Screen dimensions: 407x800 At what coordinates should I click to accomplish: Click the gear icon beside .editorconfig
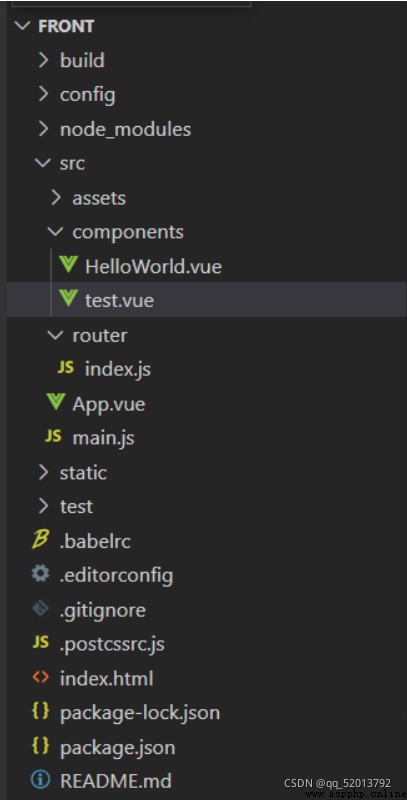point(41,575)
